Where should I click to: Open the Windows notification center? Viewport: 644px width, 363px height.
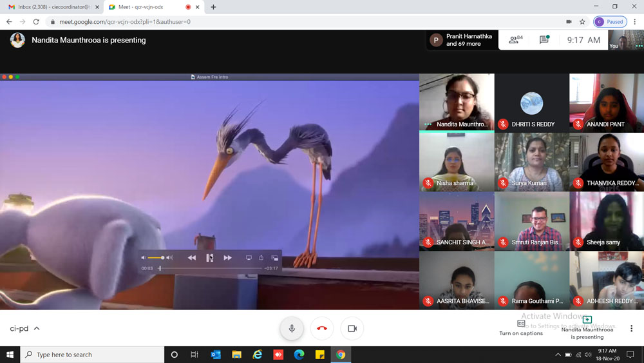[x=630, y=355]
